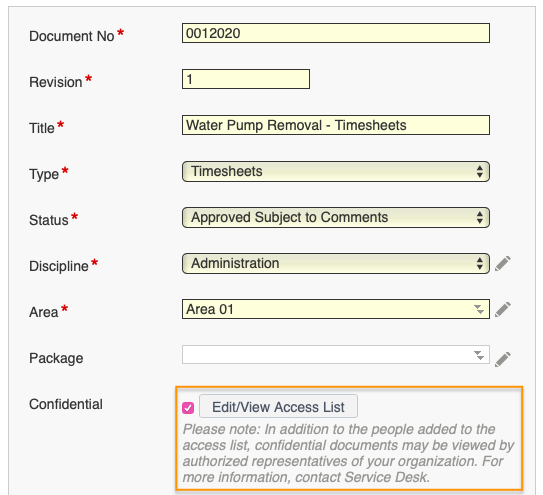Image resolution: width=543 pixels, height=495 pixels.
Task: Uncheck the Confidential checkbox
Action: [188, 408]
